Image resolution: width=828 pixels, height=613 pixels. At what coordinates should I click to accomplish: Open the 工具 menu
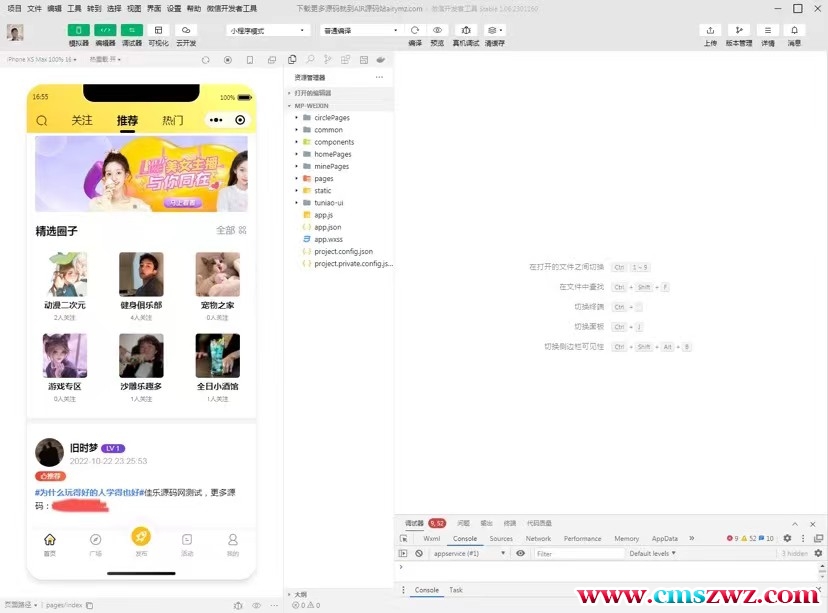75,8
